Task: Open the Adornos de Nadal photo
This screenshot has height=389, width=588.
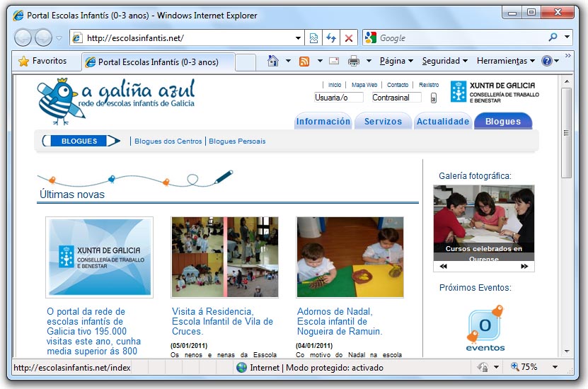Action: tap(350, 257)
